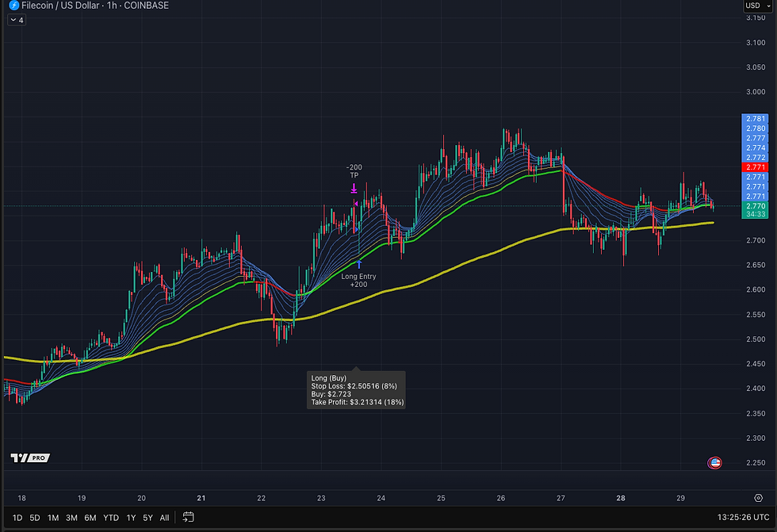Click the red 2.771 current price label
The width and height of the screenshot is (777, 532).
click(754, 167)
